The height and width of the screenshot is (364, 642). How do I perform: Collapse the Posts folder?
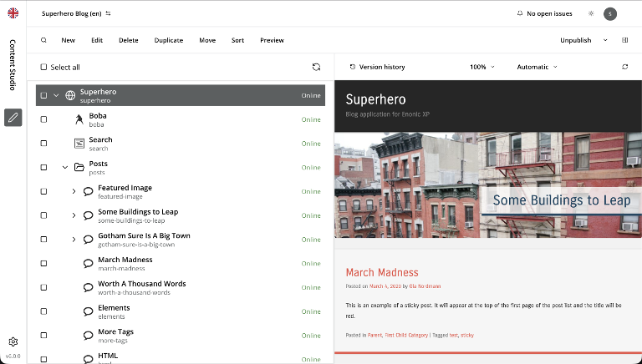click(65, 167)
